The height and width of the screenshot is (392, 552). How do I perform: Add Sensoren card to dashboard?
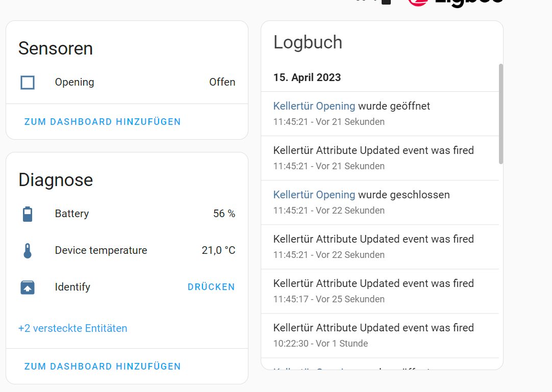tap(103, 122)
